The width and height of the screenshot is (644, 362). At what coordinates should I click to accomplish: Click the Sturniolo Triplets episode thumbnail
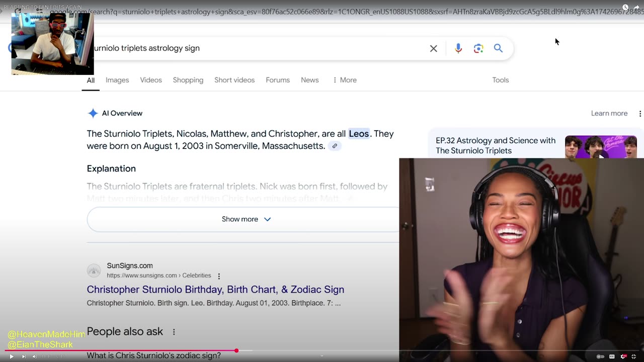click(601, 147)
